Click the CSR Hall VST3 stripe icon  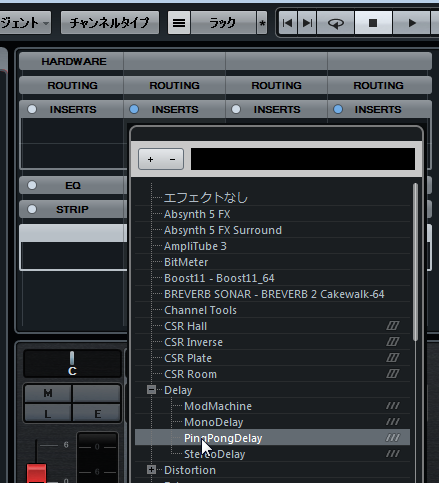pyautogui.click(x=393, y=326)
